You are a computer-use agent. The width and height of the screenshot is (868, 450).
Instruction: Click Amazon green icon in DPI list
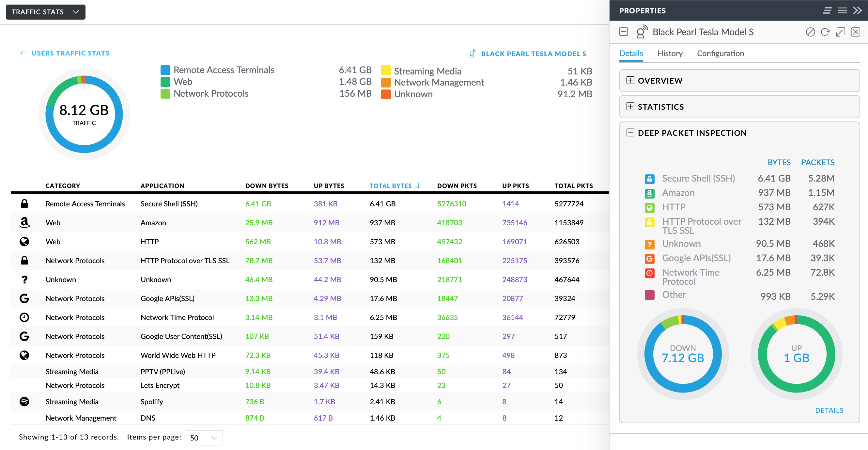coord(649,193)
